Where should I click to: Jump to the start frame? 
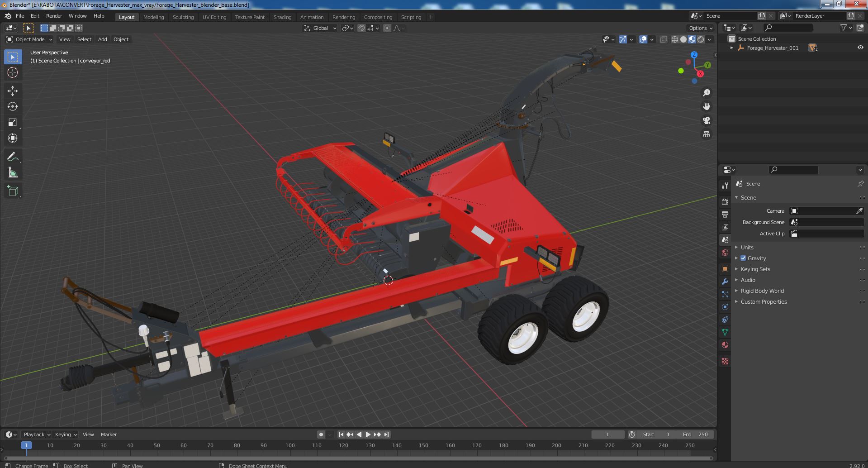342,435
